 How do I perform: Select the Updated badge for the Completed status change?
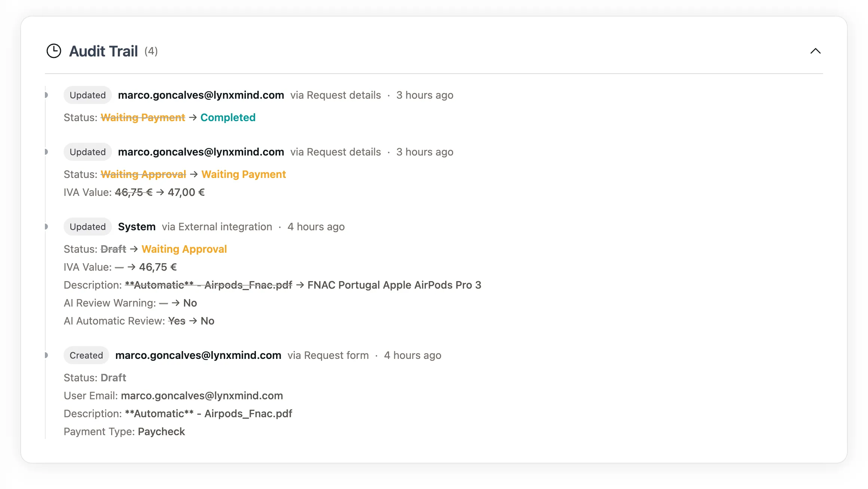point(88,95)
